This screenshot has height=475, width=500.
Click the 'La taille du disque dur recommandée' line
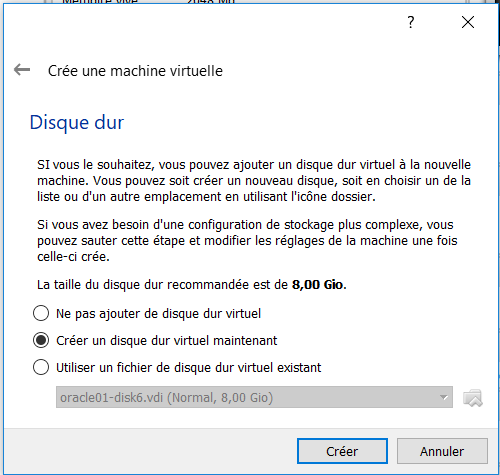[x=192, y=285]
